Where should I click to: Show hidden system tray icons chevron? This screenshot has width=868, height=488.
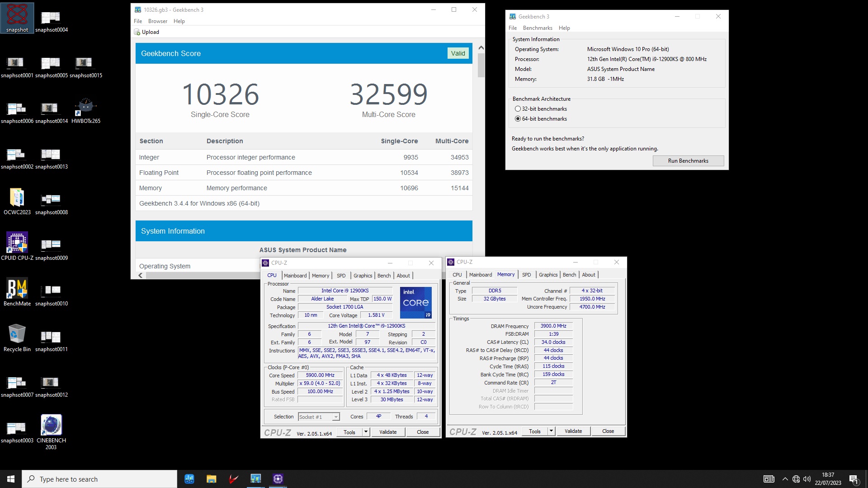[785, 479]
